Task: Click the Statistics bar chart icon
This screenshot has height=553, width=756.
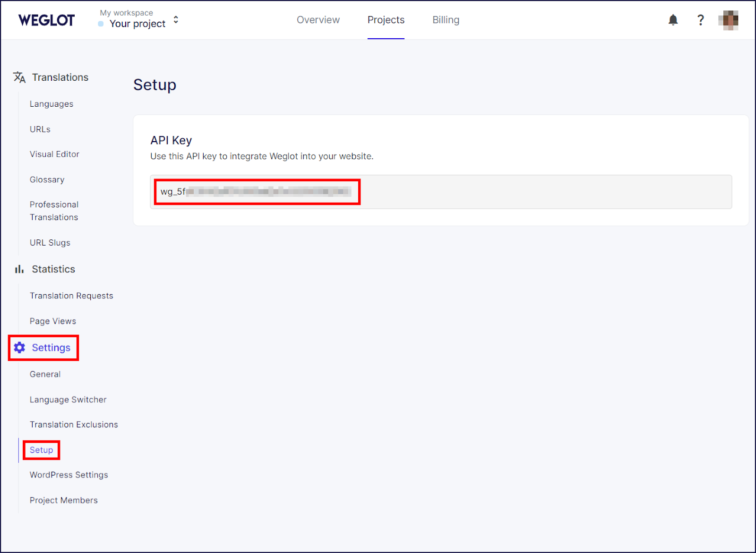Action: pyautogui.click(x=18, y=269)
